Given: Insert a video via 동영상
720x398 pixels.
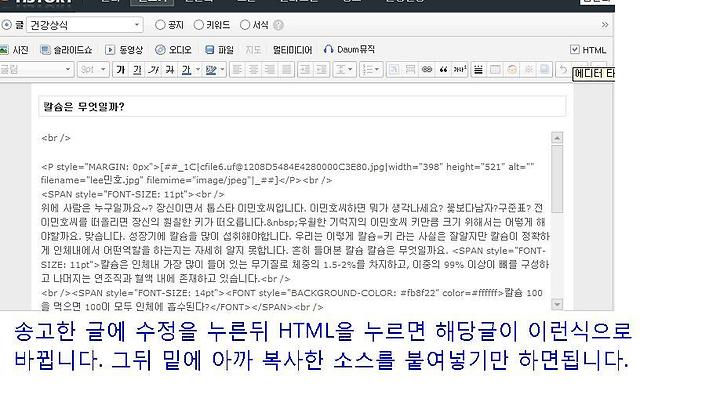Looking at the screenshot, I should click(124, 50).
